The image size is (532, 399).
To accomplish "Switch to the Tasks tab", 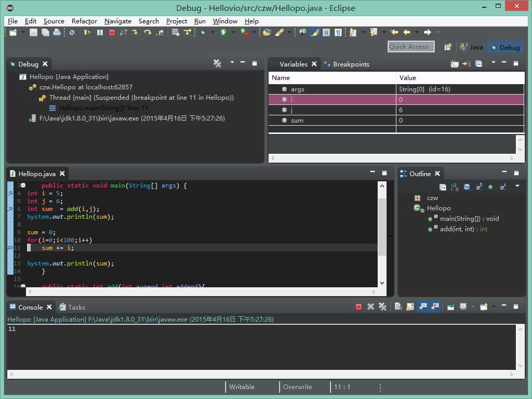I will 72,308.
